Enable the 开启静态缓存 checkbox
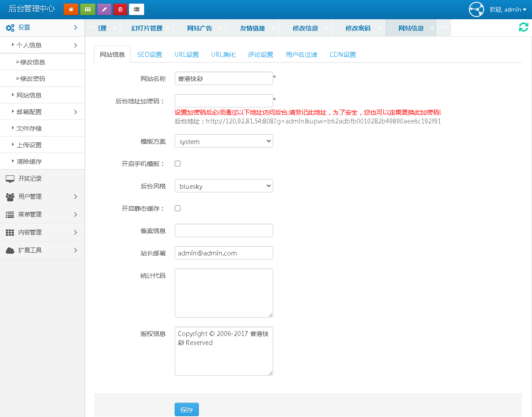532x417 pixels. point(177,208)
